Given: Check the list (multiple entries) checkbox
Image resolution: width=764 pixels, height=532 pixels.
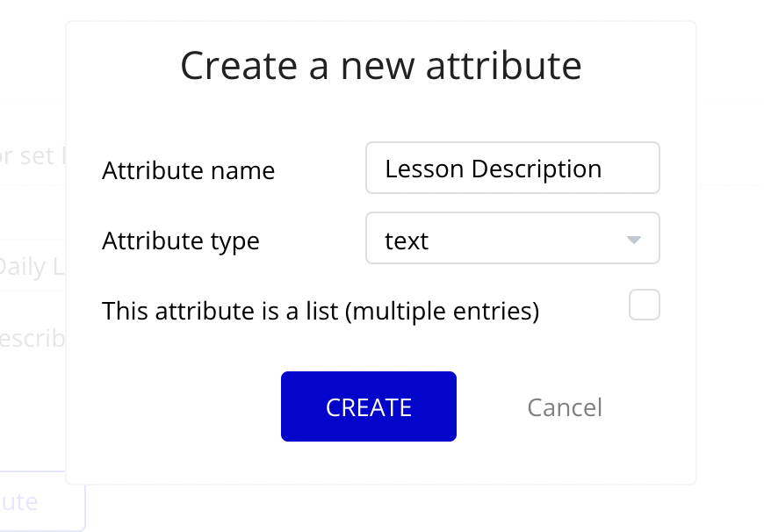Looking at the screenshot, I should point(645,305).
